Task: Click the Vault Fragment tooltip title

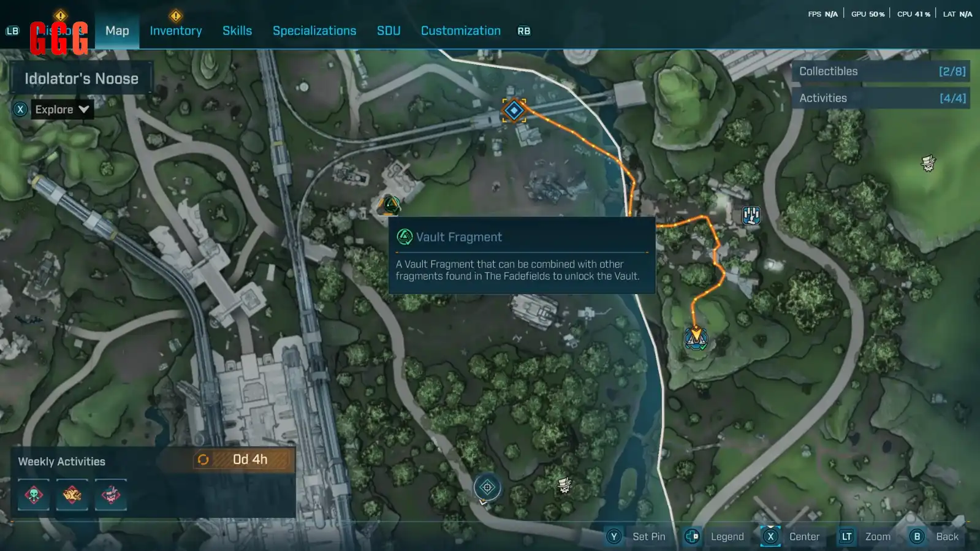Action: [x=458, y=237]
